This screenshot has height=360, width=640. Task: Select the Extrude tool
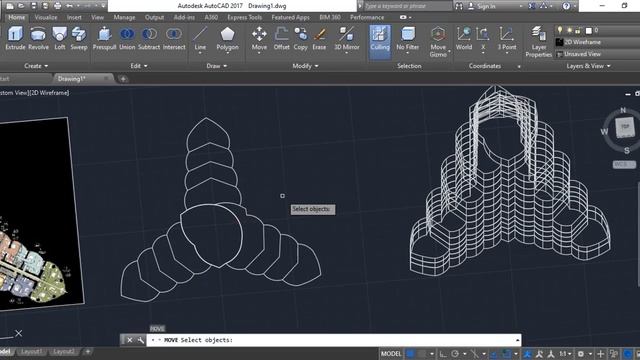[x=15, y=38]
